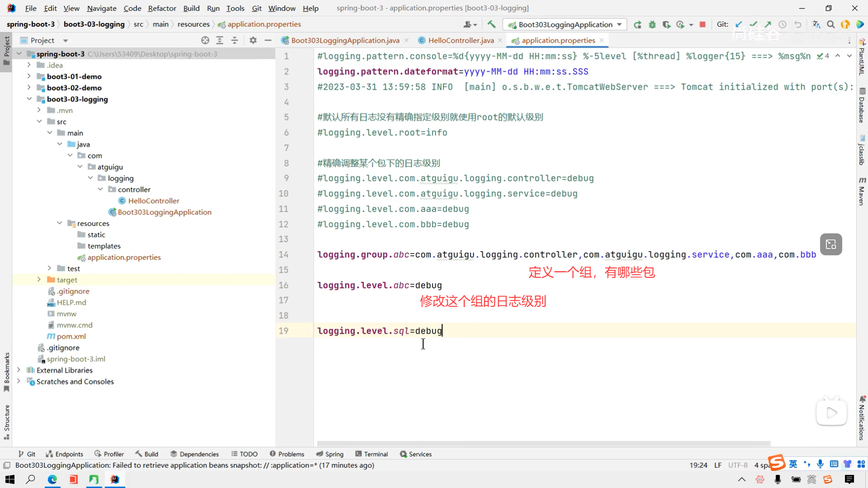The image size is (868, 488).
Task: Open Project panel settings gear
Action: 253,40
